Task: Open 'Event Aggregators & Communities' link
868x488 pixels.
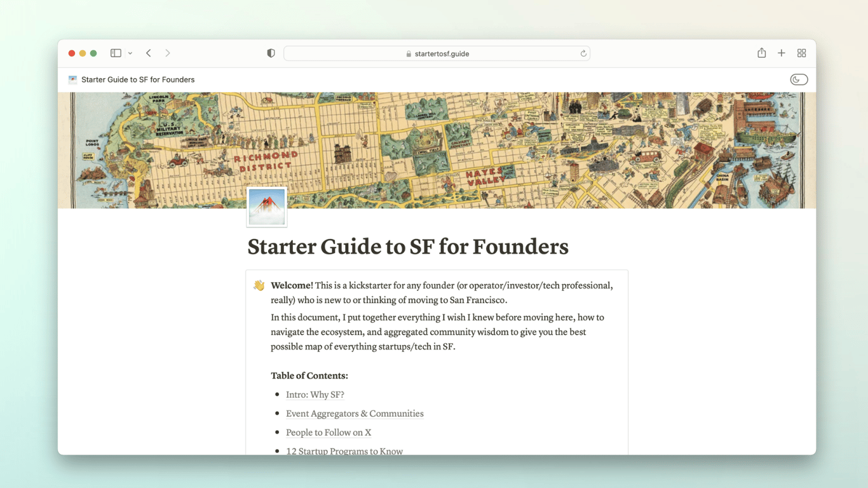Action: click(x=355, y=414)
